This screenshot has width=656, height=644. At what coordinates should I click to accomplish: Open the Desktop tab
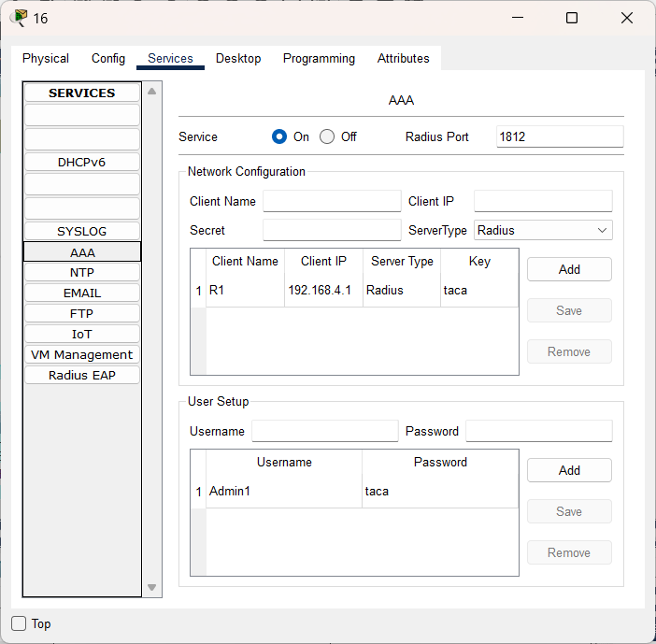tap(238, 58)
